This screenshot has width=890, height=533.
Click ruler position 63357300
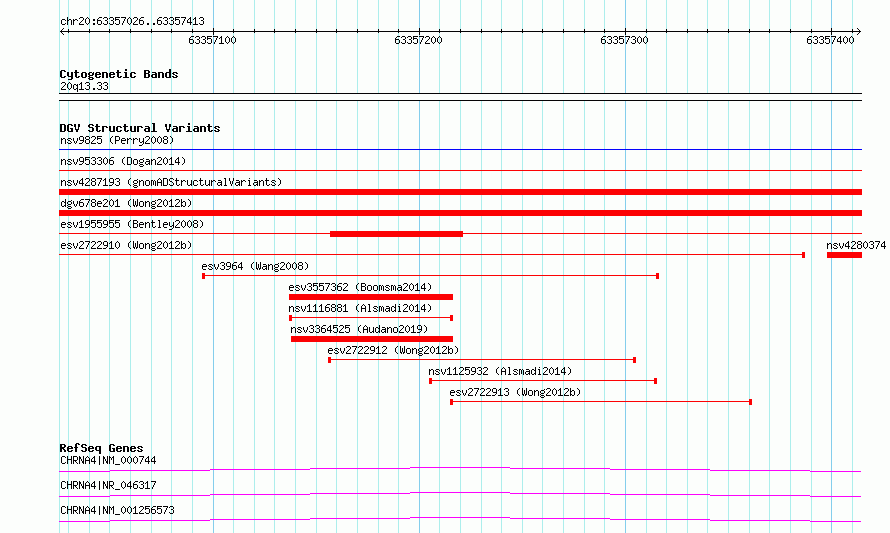click(x=624, y=40)
